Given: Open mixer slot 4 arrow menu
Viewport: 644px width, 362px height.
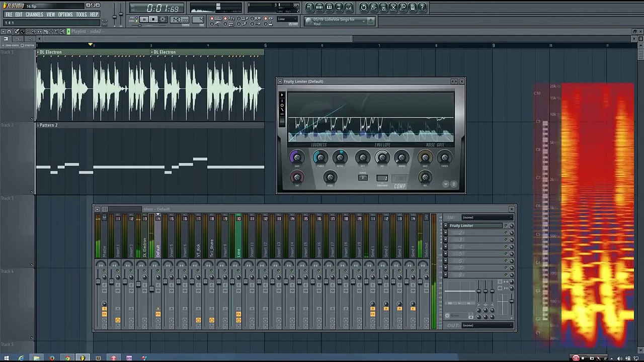Looking at the screenshot, I should [x=446, y=246].
